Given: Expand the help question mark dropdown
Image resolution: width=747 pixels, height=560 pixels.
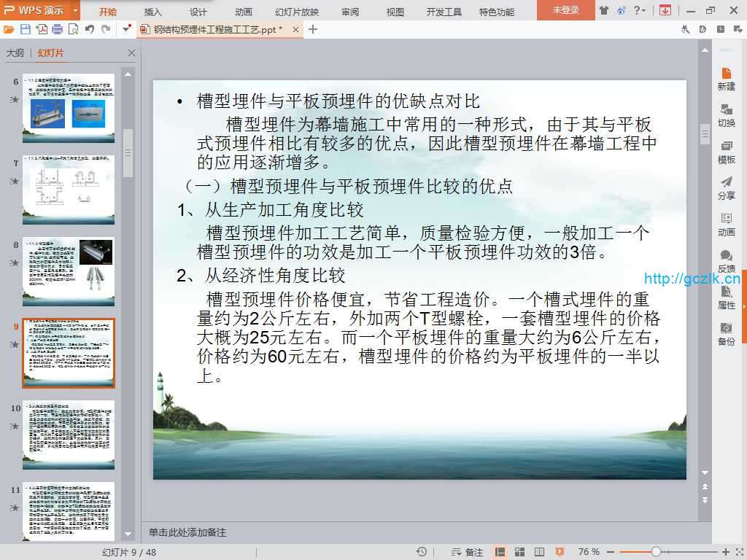Looking at the screenshot, I should coord(642,10).
